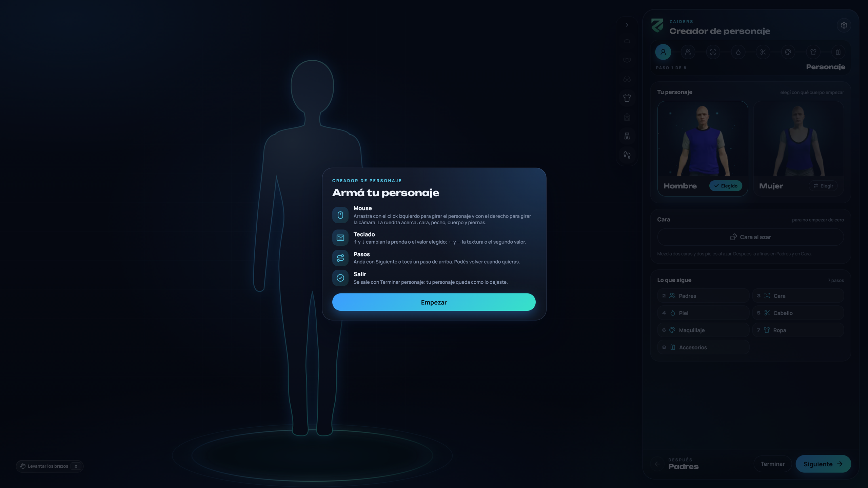
Task: Open step 7 Ropa in Lo que sigue
Action: [x=798, y=330]
